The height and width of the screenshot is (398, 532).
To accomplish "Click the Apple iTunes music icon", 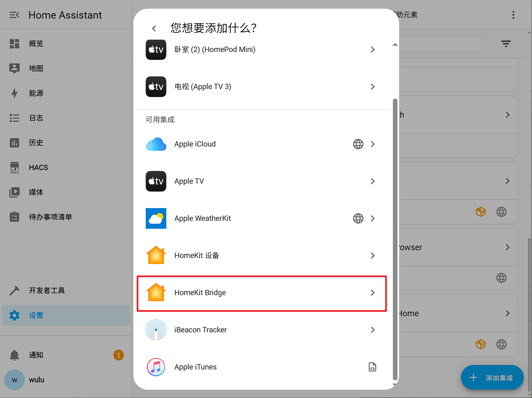I will 156,367.
